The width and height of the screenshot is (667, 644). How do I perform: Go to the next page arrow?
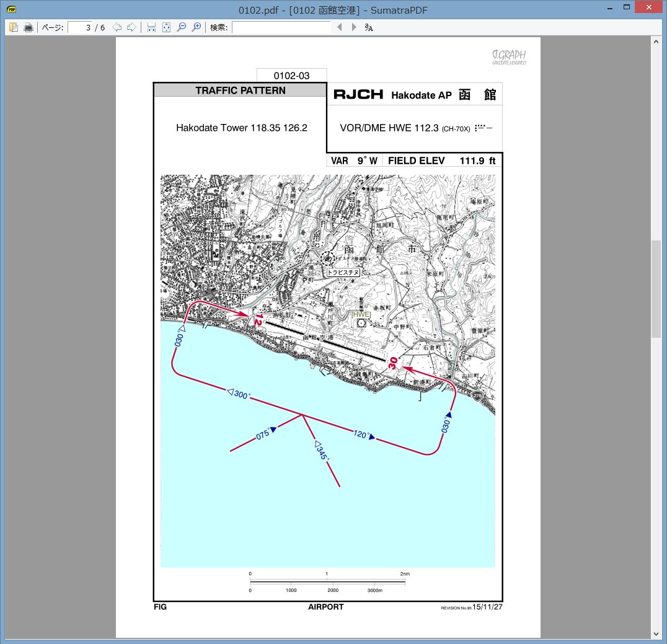click(x=131, y=27)
